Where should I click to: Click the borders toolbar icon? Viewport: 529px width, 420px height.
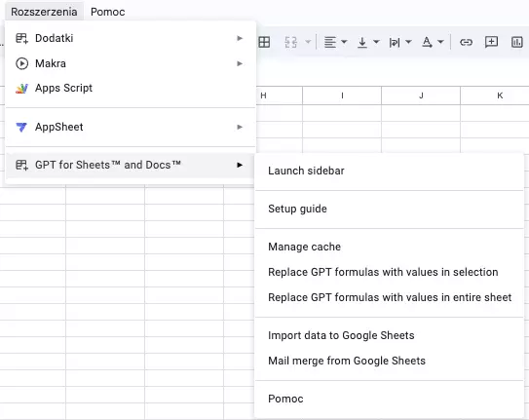point(264,42)
